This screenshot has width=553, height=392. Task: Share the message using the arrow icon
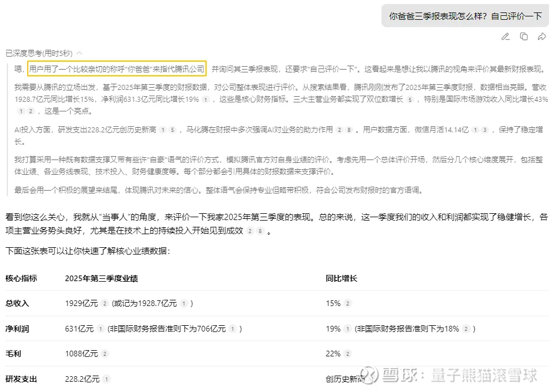(x=542, y=37)
